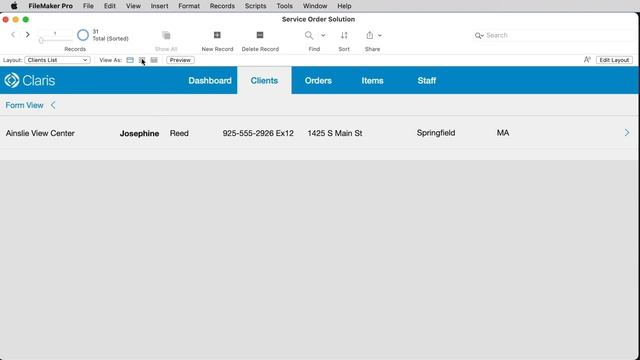Go to previous record arrow
The image size is (640, 360).
[13, 35]
